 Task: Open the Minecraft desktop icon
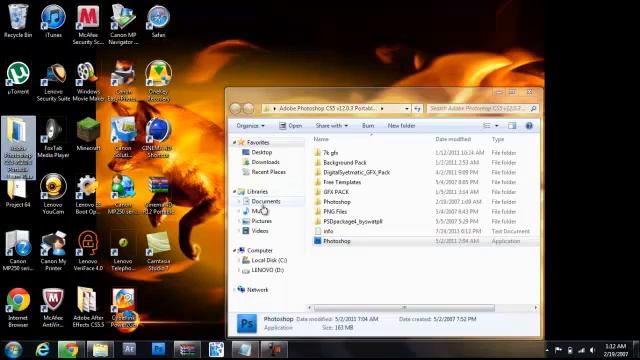click(88, 134)
